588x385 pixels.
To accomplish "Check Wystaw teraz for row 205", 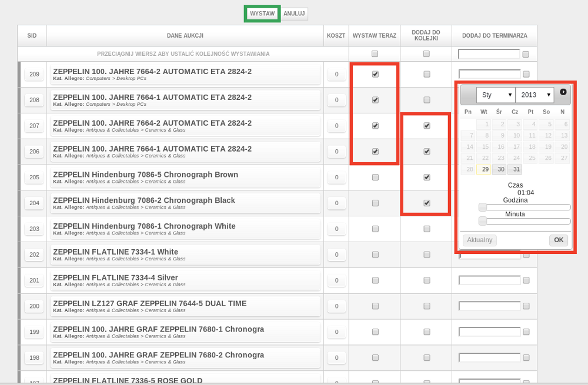I will click(375, 178).
